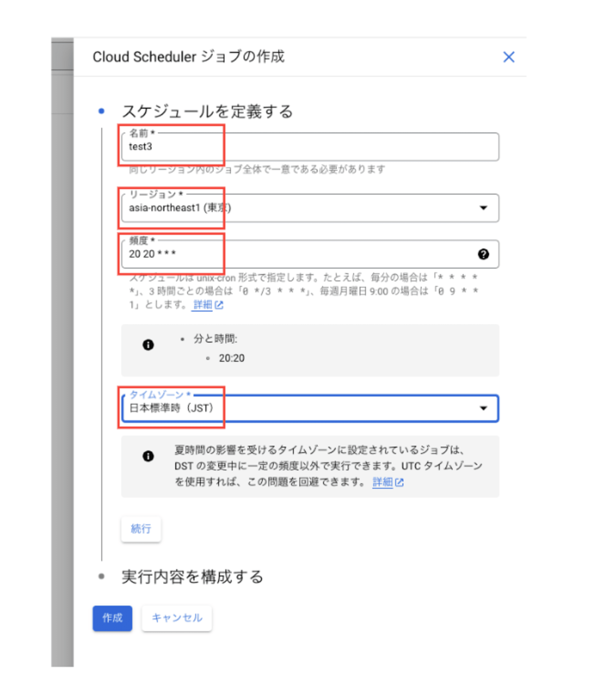Click the Cloud Scheduler ジョブの作成 title

(188, 57)
